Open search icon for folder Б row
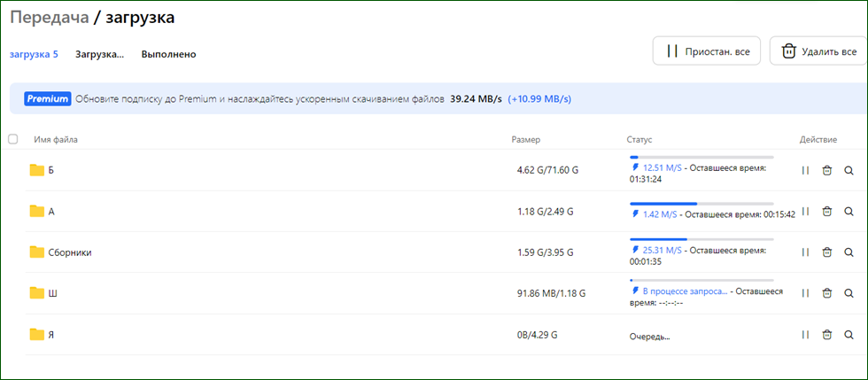 coord(849,171)
